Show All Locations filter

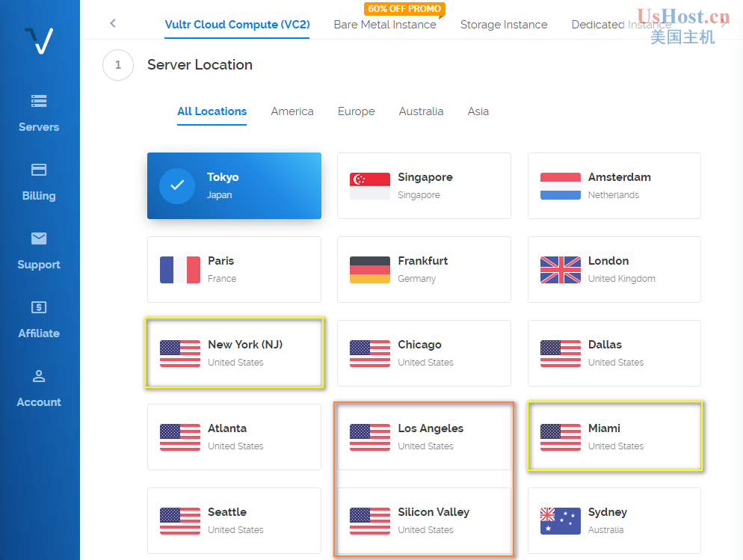pyautogui.click(x=212, y=111)
